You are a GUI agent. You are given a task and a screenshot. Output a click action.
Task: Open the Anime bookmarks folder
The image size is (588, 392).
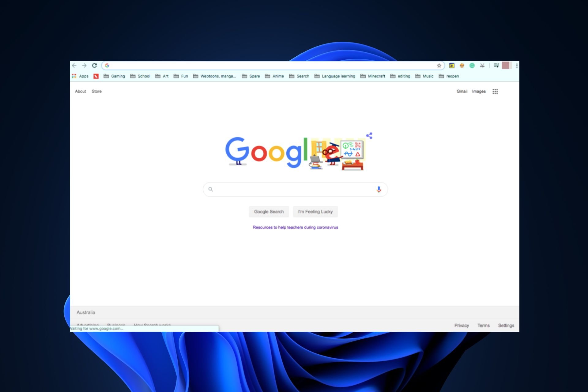click(x=274, y=76)
